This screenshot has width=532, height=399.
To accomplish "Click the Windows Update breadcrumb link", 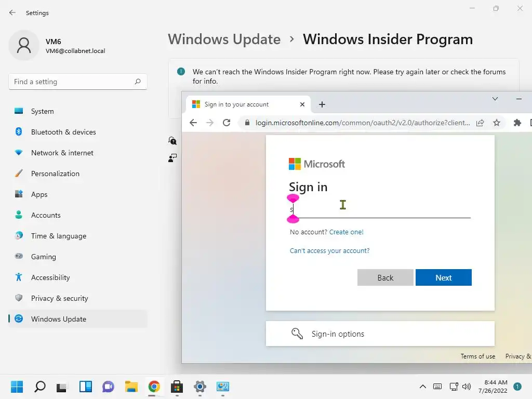I will [224, 39].
